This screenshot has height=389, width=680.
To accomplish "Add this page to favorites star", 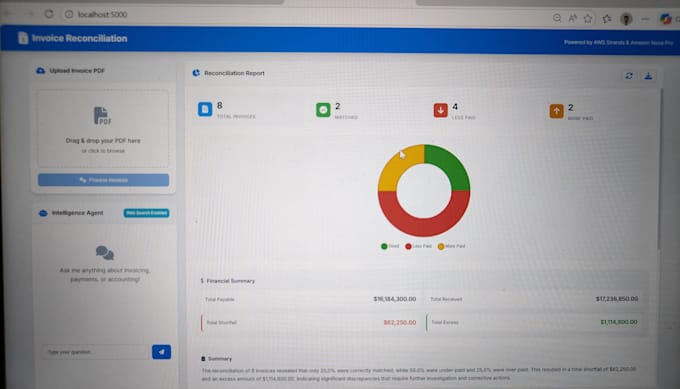I will click(x=588, y=18).
